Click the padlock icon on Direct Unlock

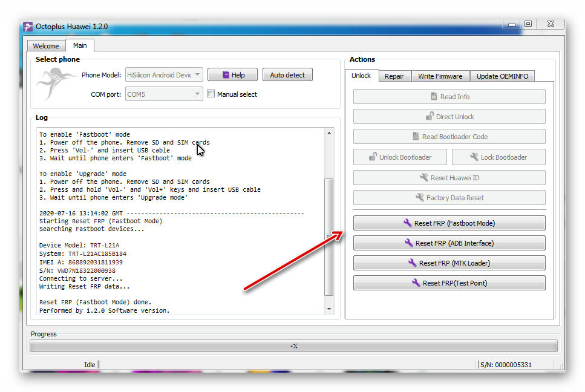(x=430, y=116)
